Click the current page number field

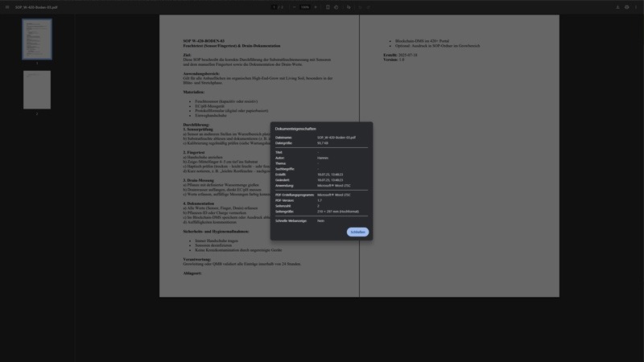pyautogui.click(x=274, y=7)
